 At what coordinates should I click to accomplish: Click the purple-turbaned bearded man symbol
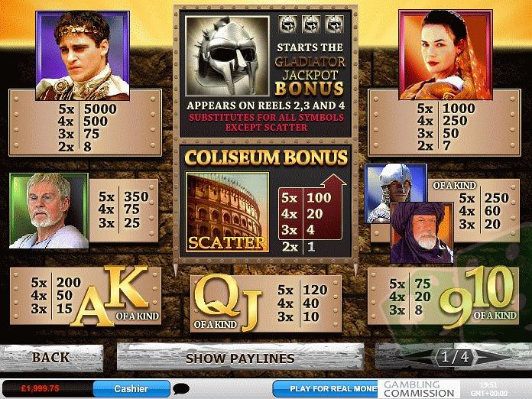[x=422, y=232]
